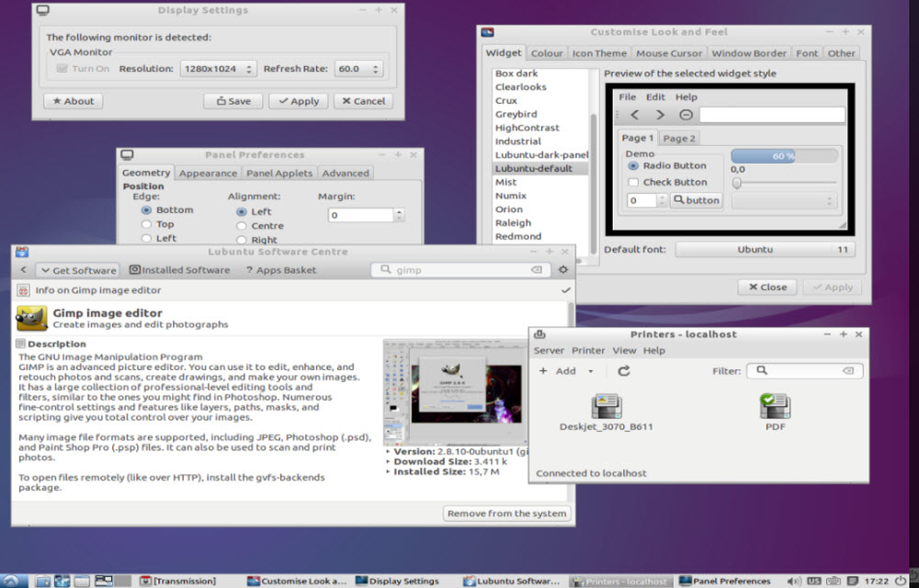This screenshot has height=588, width=919.
Task: Open the Panel Applets tab
Action: tap(279, 174)
